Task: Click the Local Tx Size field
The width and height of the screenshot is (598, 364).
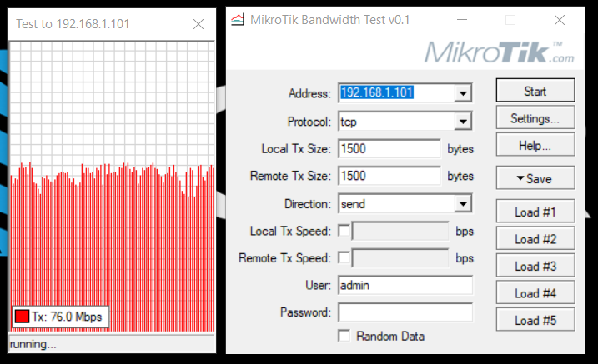Action: [x=389, y=148]
